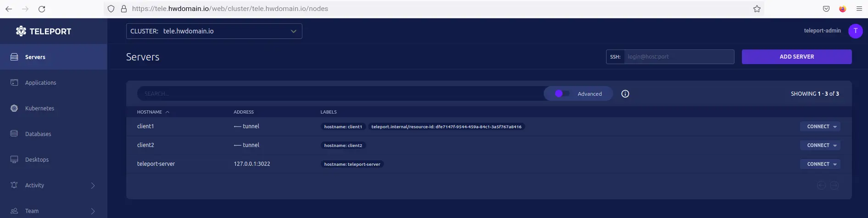Go back using the browser back arrow

(9, 9)
